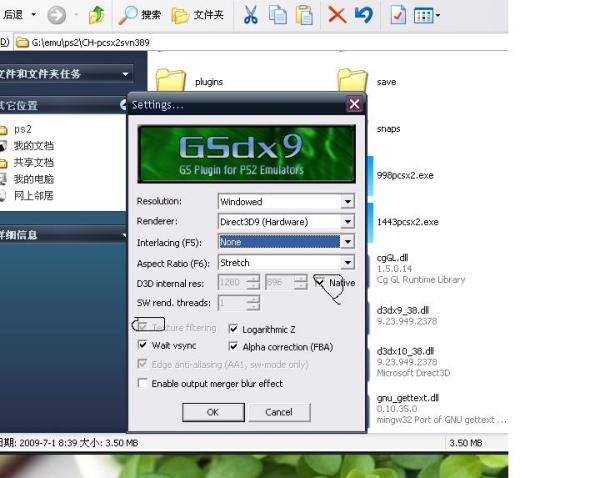Click D3D width spinner arrows
The image size is (600, 478).
click(x=253, y=282)
